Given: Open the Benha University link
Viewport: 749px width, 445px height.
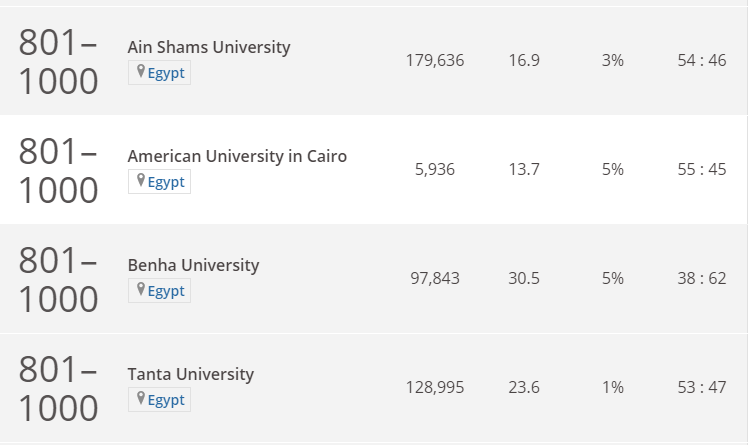Looking at the screenshot, I should tap(193, 265).
